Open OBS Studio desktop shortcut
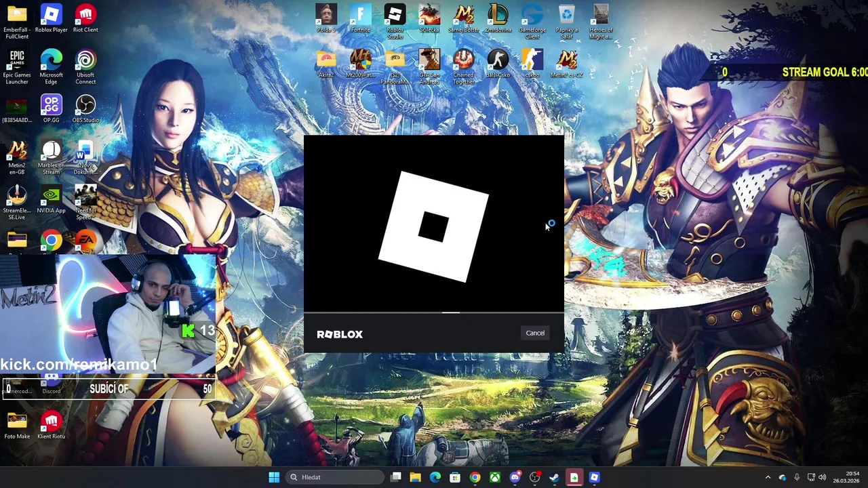This screenshot has height=488, width=868. coord(85,109)
